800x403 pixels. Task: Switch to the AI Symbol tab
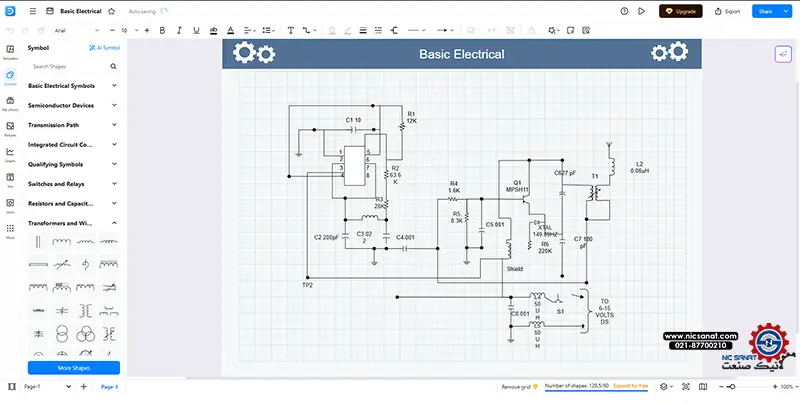coord(105,47)
